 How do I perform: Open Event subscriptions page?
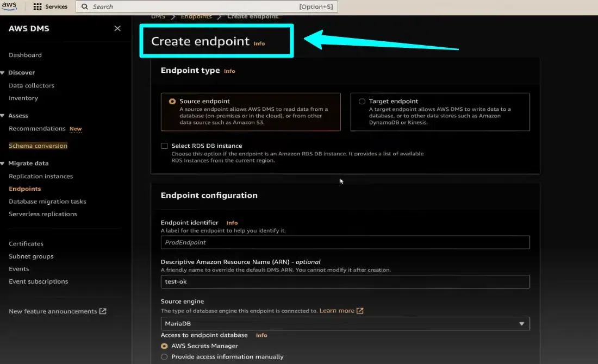coord(38,281)
